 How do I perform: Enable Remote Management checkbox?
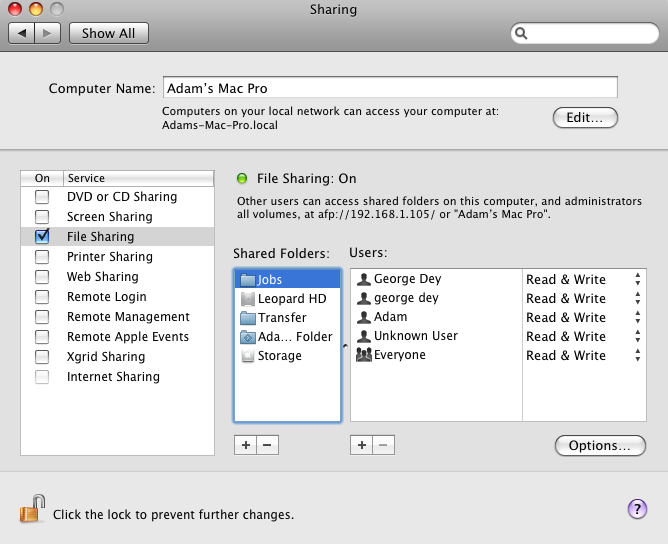42,317
